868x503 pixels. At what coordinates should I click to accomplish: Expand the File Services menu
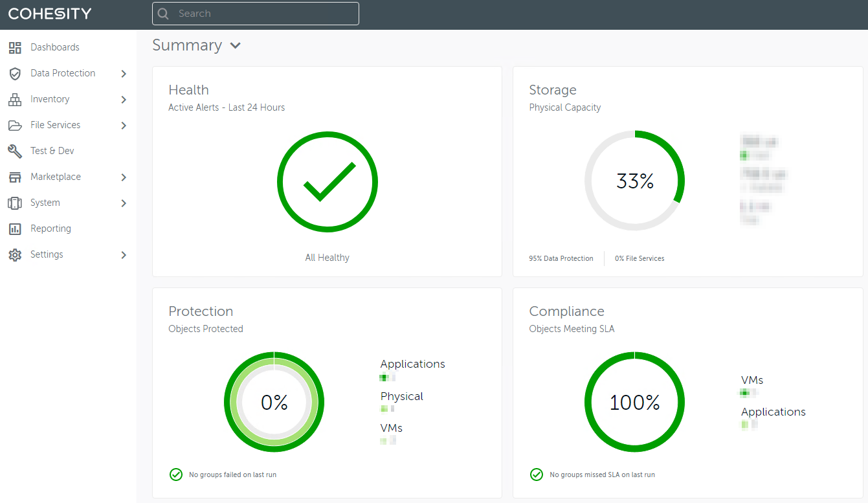pos(123,125)
